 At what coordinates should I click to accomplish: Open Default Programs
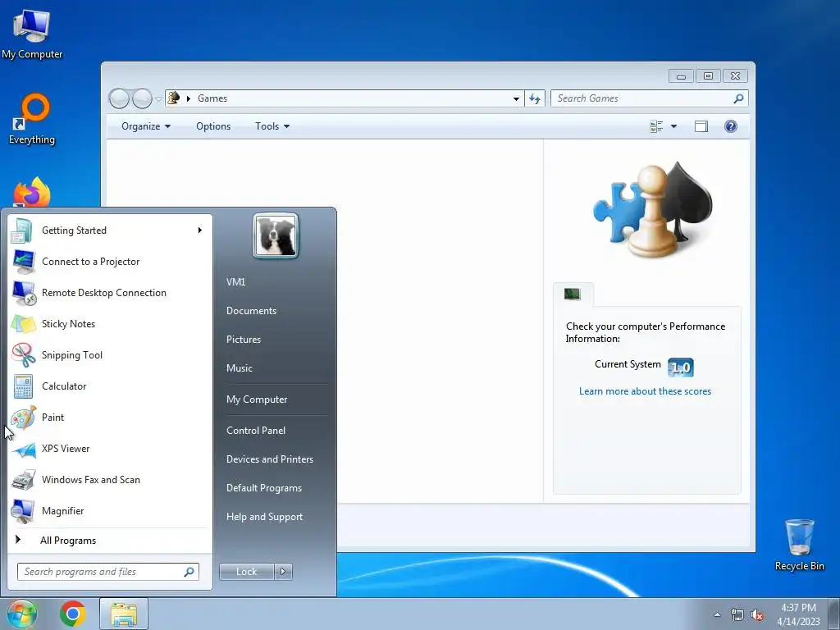tap(263, 488)
